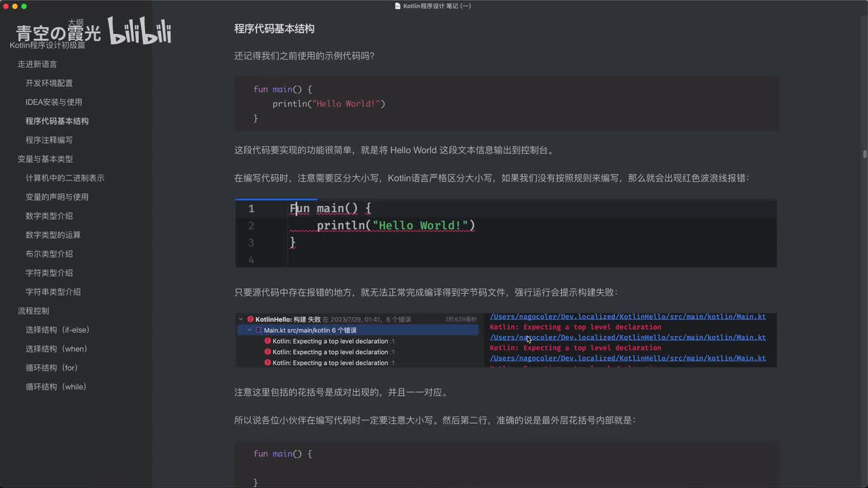This screenshot has height=488, width=868.
Task: Jump to 变量的声明与使用
Action: coord(57,197)
